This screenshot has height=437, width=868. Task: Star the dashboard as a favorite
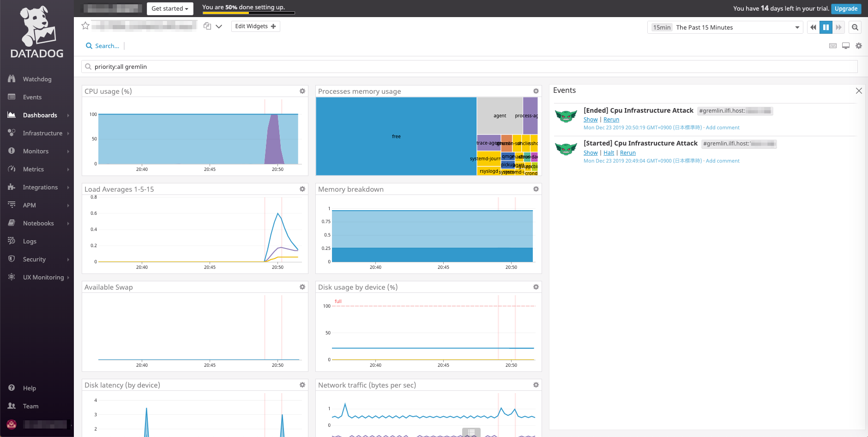click(x=85, y=26)
